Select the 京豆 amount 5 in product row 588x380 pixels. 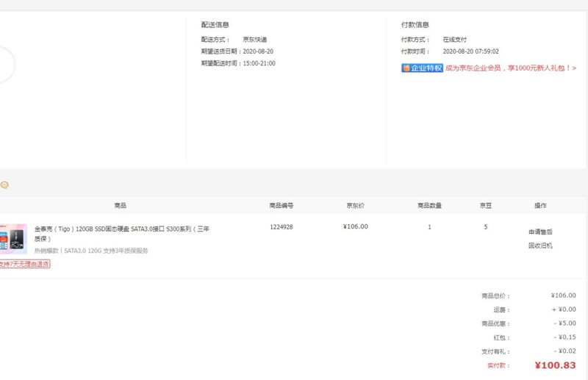click(486, 227)
